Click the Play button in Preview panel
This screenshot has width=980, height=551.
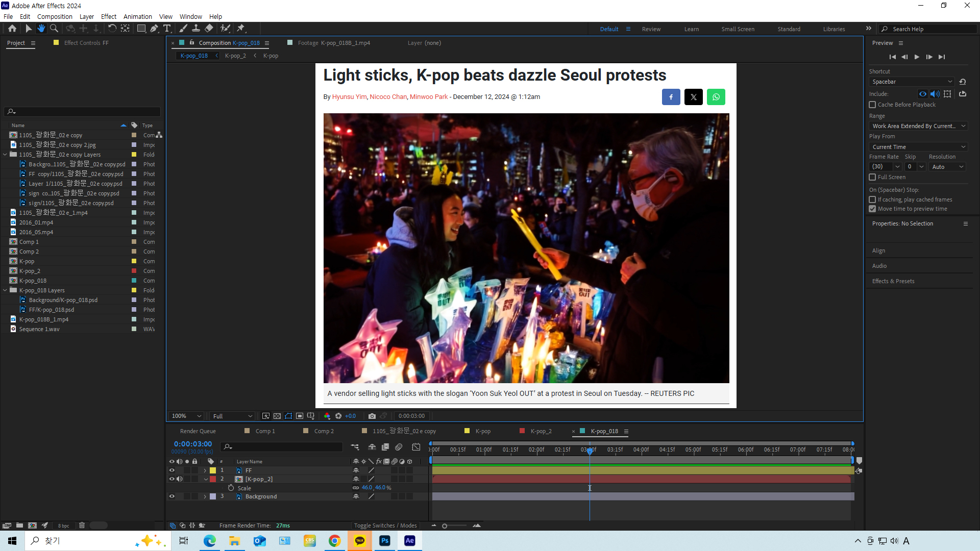[x=917, y=57]
